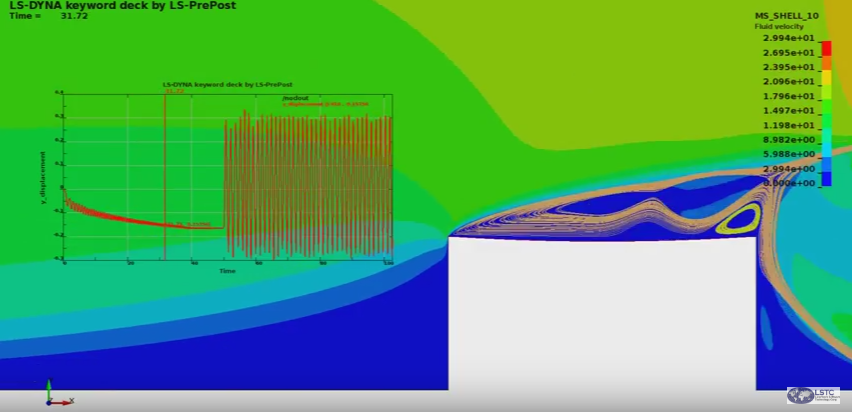Viewport: 852px width, 412px height.
Task: Click the 0.000e+00 minimum legend value
Action: point(790,184)
